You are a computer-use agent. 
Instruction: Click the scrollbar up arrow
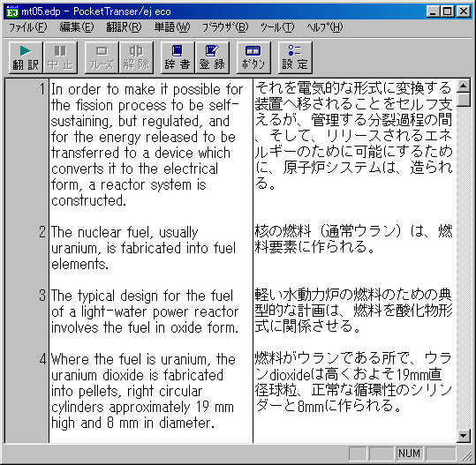[464, 86]
